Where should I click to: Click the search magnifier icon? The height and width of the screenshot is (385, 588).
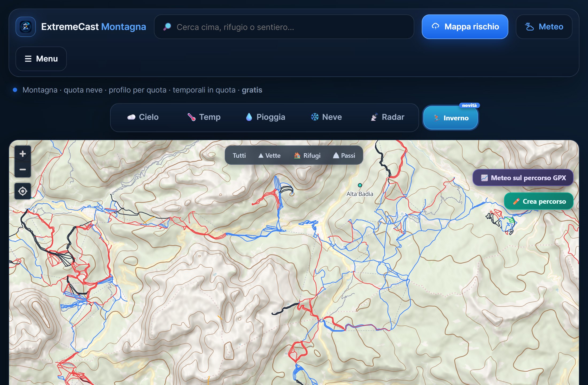tap(167, 27)
